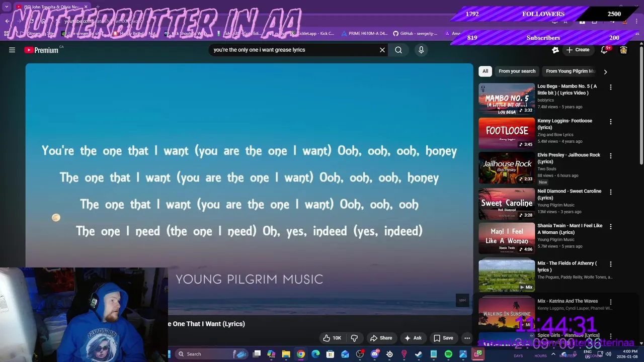Open Lou Bega Mambo No. 5 title
The height and width of the screenshot is (362, 644).
tap(567, 89)
